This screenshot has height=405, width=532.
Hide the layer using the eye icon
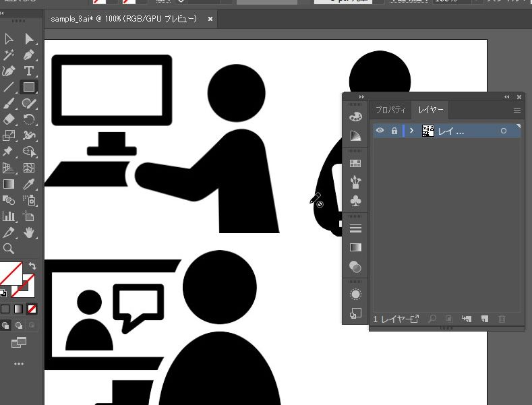[380, 131]
